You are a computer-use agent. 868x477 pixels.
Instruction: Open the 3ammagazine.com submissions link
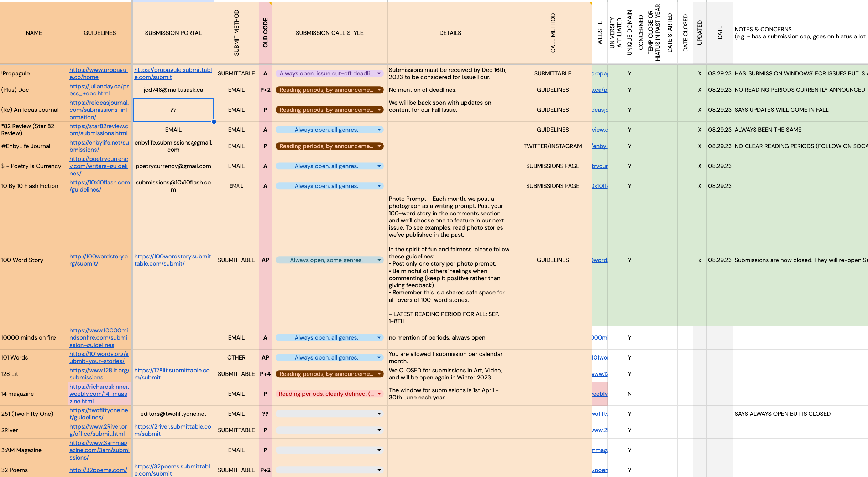pyautogui.click(x=99, y=450)
